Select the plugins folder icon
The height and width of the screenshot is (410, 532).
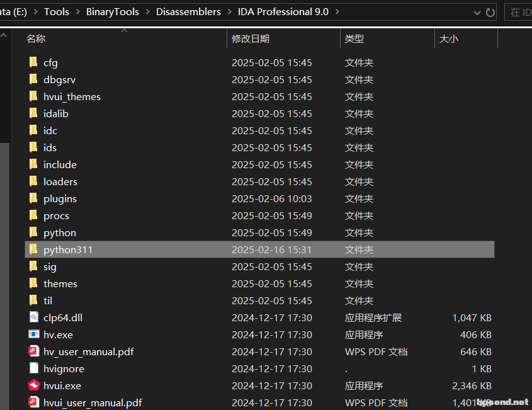click(x=33, y=198)
